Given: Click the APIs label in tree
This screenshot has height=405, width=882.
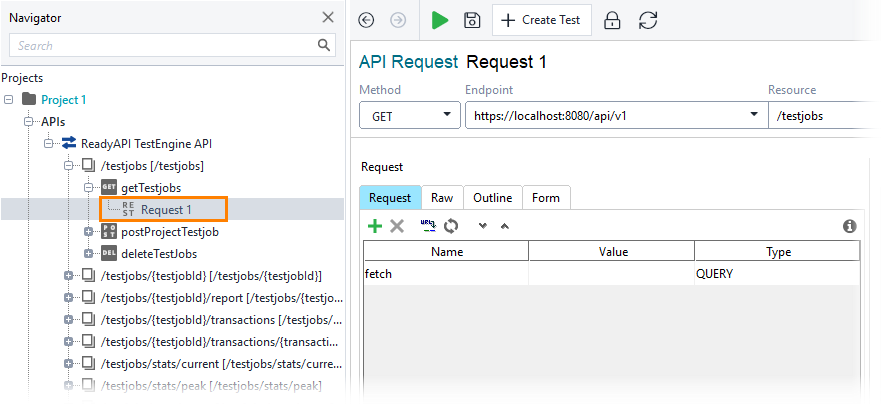Looking at the screenshot, I should point(53,122).
